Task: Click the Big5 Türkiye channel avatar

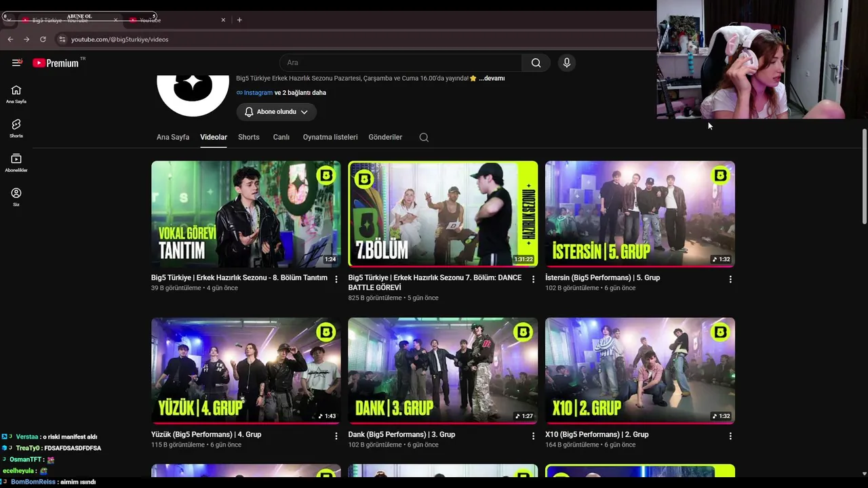Action: click(193, 96)
